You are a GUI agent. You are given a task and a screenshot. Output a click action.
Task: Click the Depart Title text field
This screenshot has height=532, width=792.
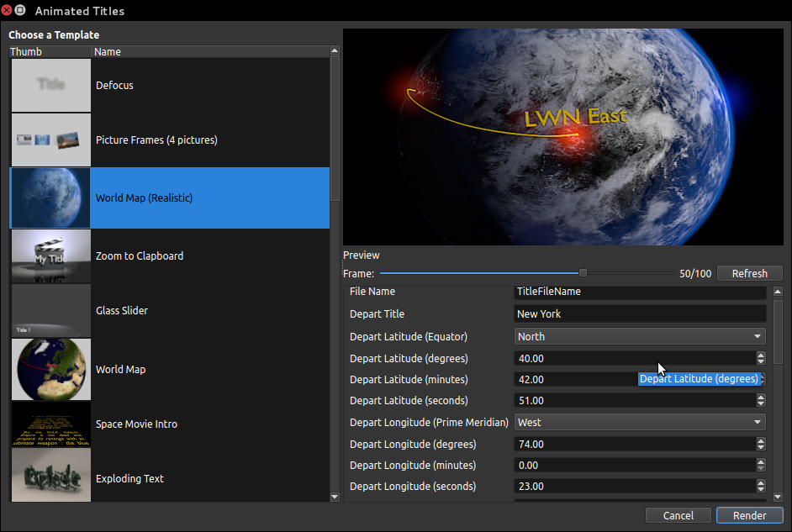[x=639, y=313]
